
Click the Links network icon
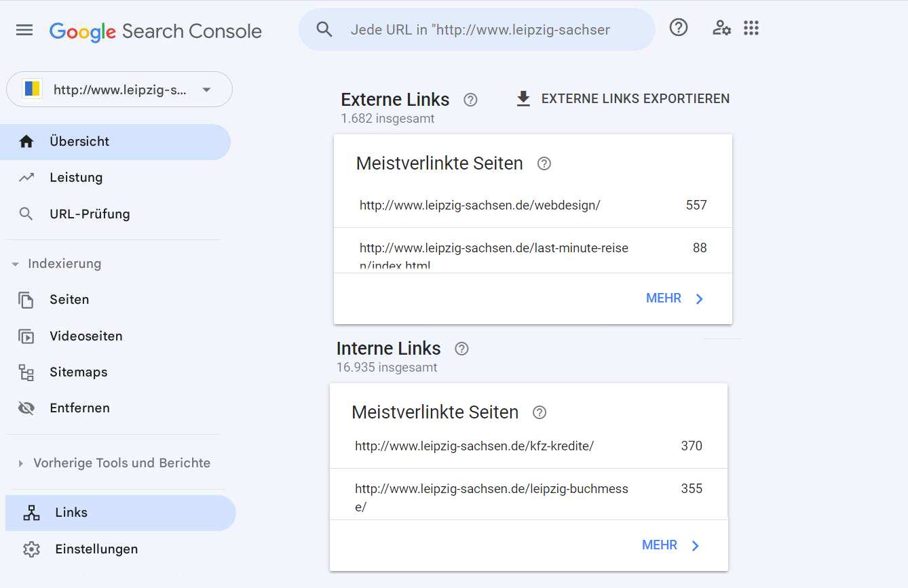pyautogui.click(x=32, y=513)
